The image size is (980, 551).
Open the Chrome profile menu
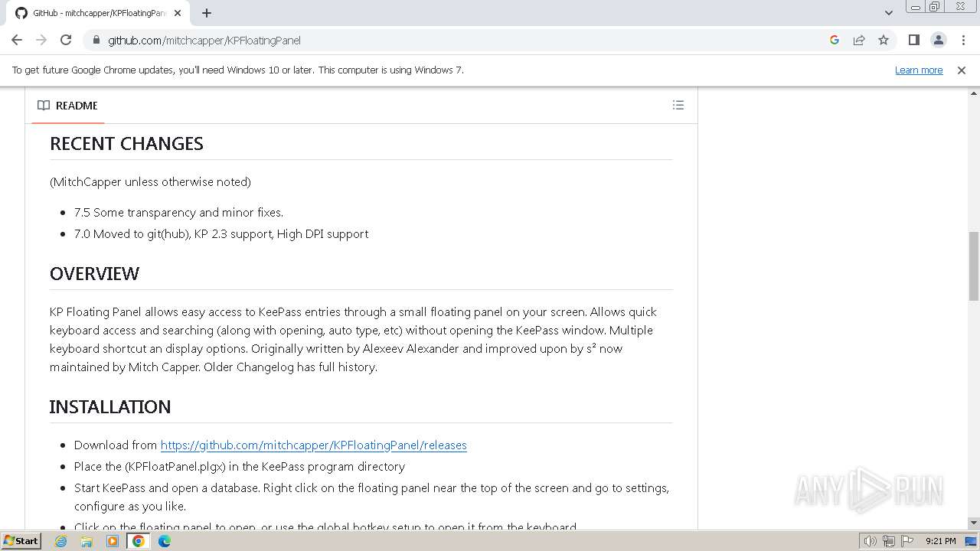(x=939, y=40)
